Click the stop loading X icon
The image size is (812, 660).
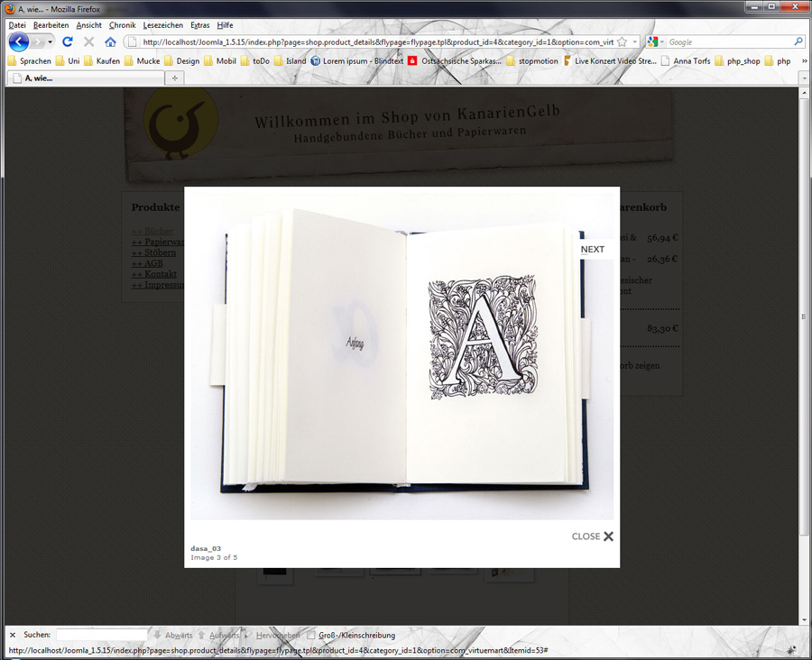tap(88, 41)
